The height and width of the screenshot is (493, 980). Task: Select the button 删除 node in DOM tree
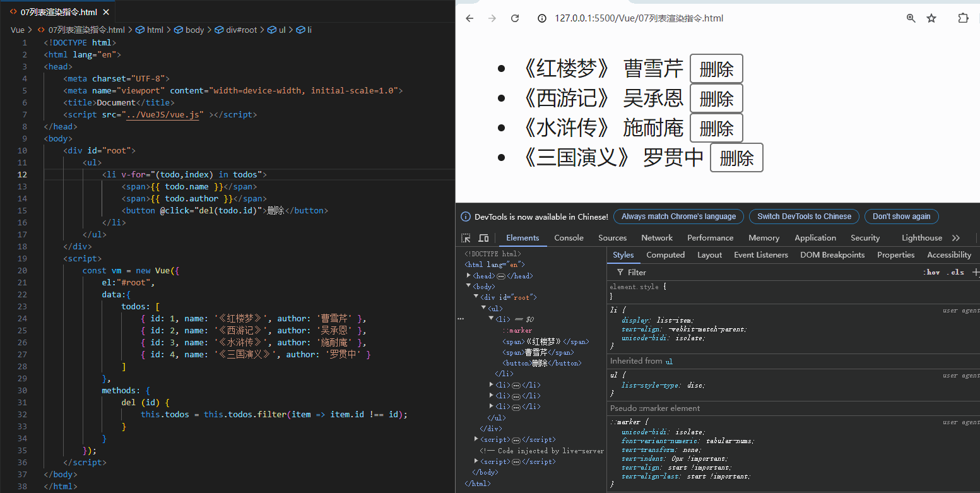click(541, 363)
